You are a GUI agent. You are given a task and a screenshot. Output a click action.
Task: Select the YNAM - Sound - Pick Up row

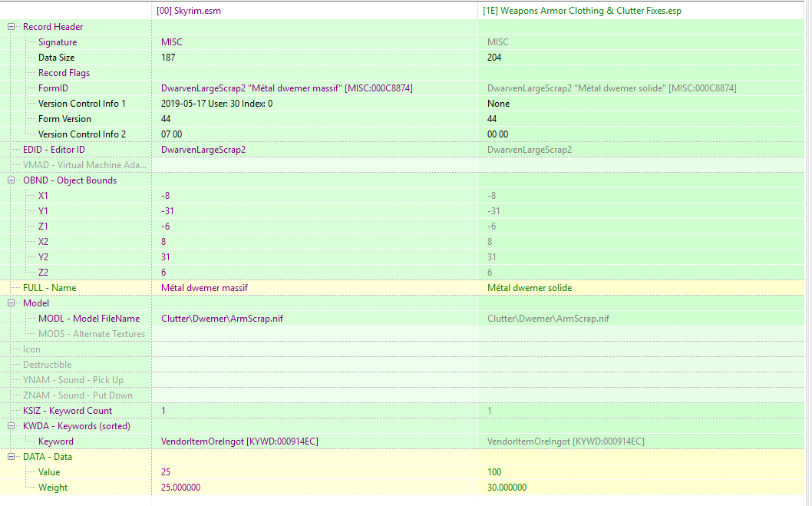(x=73, y=380)
